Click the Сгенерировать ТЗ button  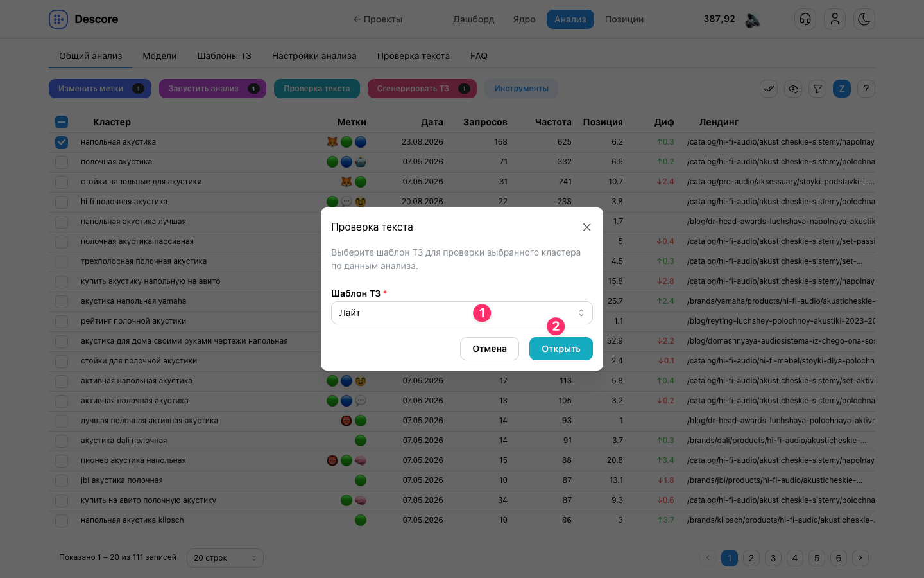pyautogui.click(x=422, y=89)
